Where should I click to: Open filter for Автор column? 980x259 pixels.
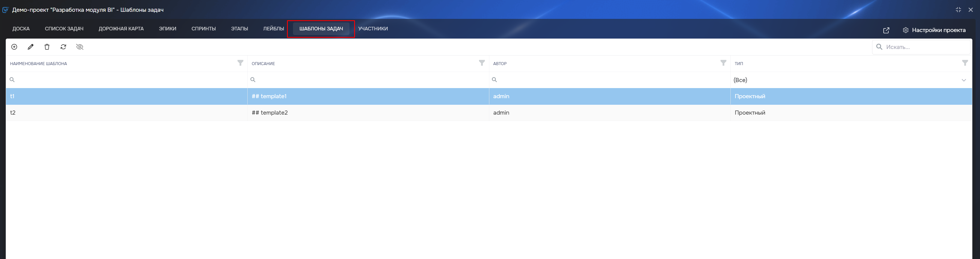click(x=723, y=63)
